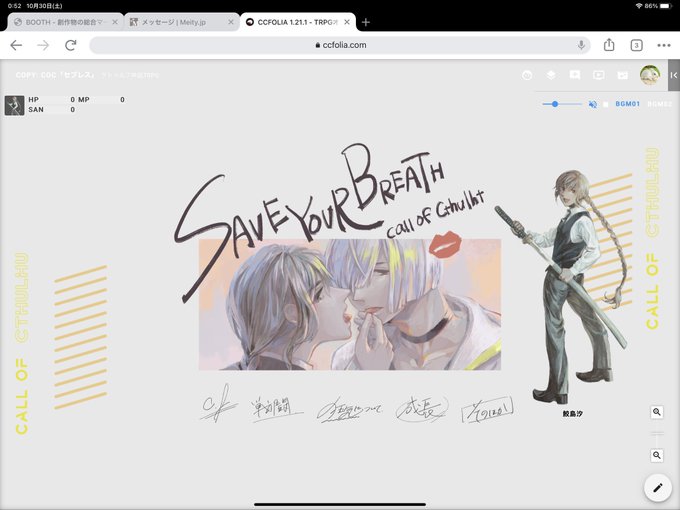This screenshot has width=680, height=510.
Task: Switch to the Meity.jp message tab
Action: [x=182, y=22]
